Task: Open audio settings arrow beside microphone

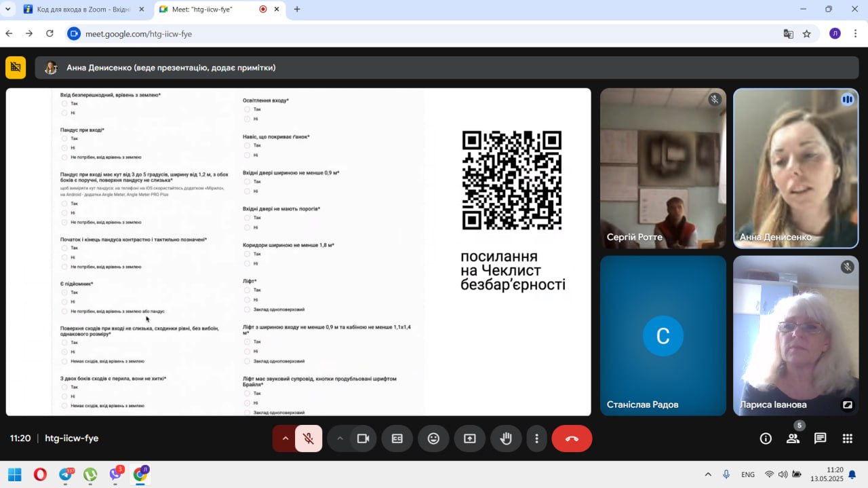Action: 285,438
